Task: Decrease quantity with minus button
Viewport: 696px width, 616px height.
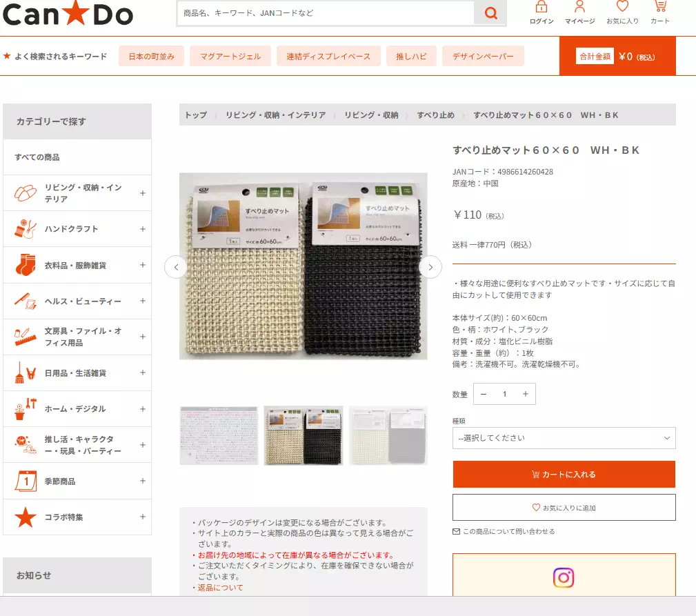Action: coord(484,394)
